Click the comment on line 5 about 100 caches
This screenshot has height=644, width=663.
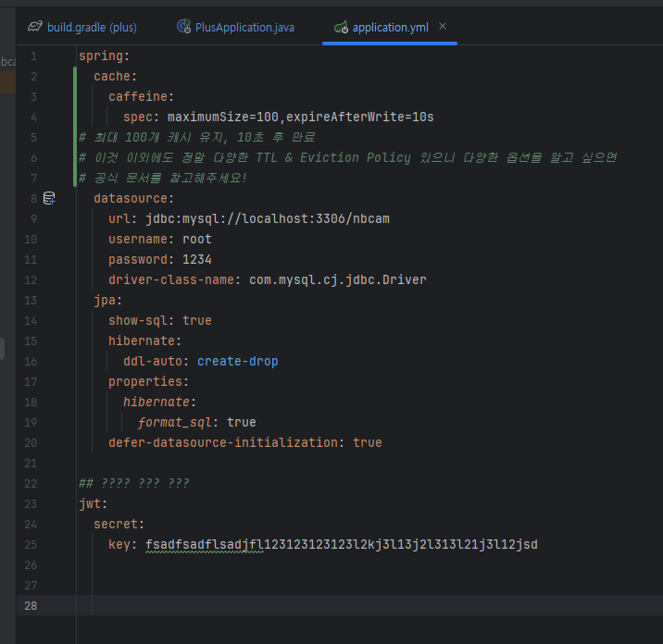[197, 137]
